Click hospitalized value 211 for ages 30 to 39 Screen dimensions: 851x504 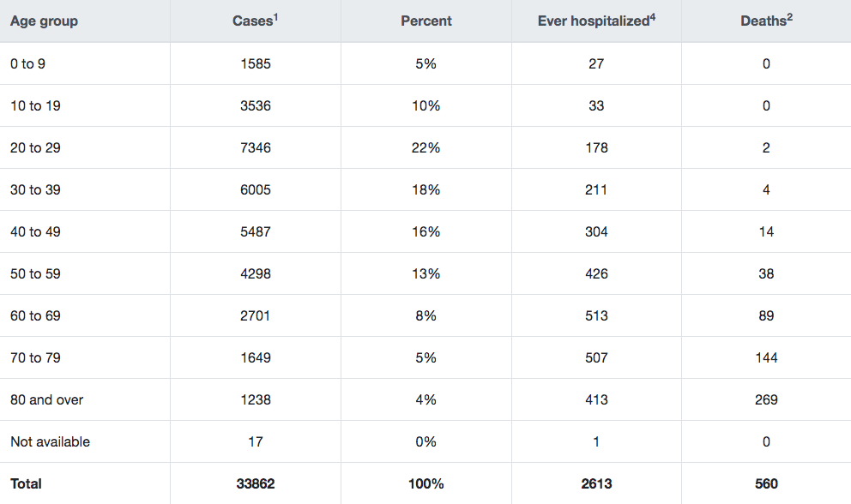coord(596,190)
